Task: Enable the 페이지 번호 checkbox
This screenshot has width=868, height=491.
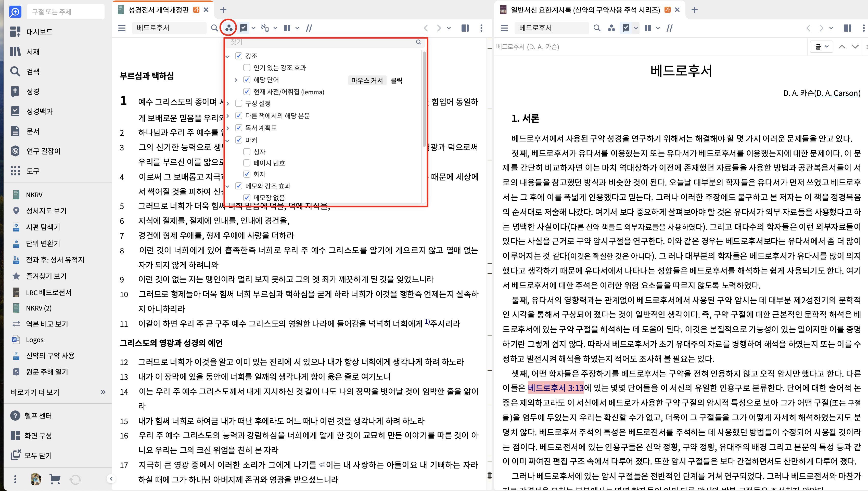Action: [x=247, y=163]
